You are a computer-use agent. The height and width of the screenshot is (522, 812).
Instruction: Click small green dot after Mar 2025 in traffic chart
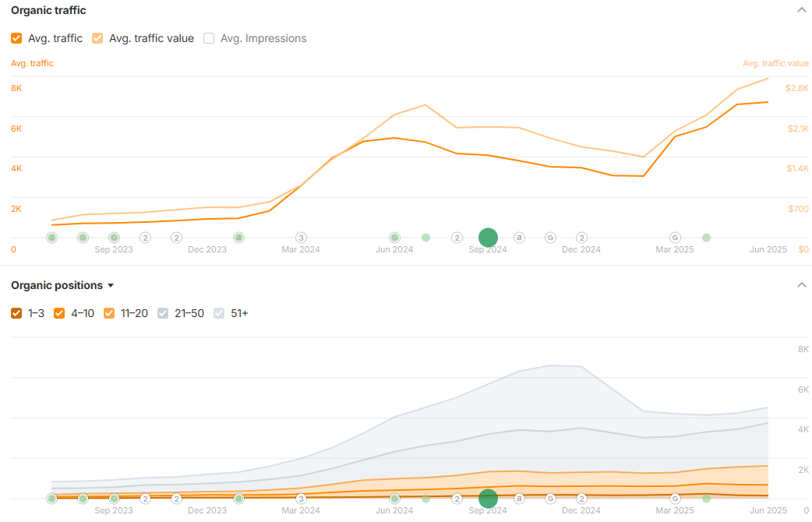[x=706, y=238]
